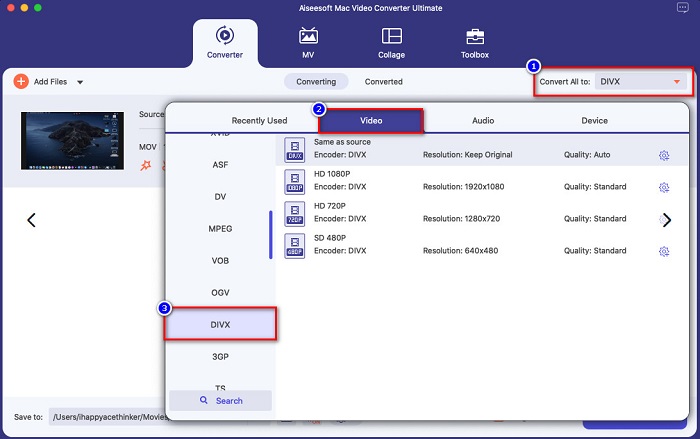Screen dimensions: 700x439
Task: Select the HD 720P DIVX preset icon
Action: [x=295, y=213]
